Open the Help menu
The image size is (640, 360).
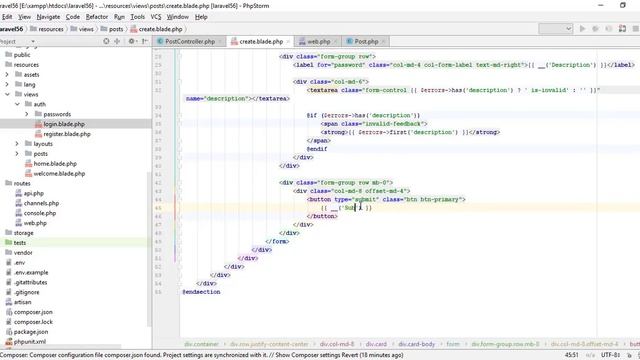[x=201, y=17]
